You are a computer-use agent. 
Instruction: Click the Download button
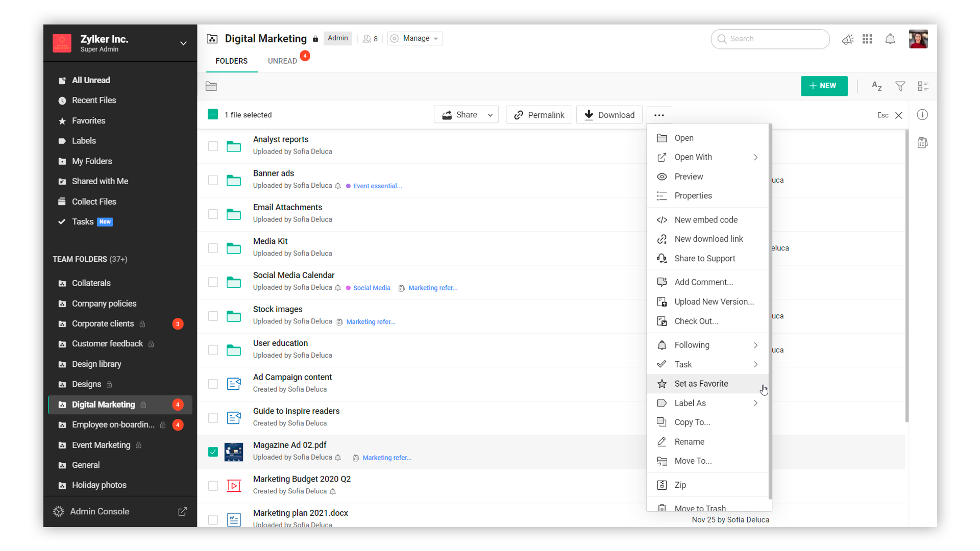(609, 115)
